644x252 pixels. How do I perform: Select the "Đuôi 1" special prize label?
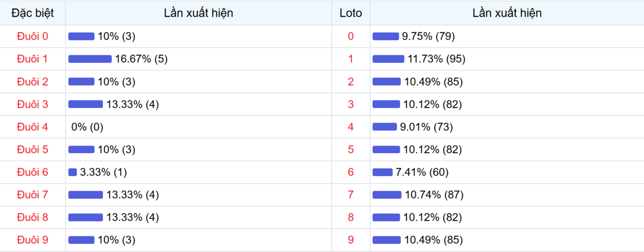[33, 59]
